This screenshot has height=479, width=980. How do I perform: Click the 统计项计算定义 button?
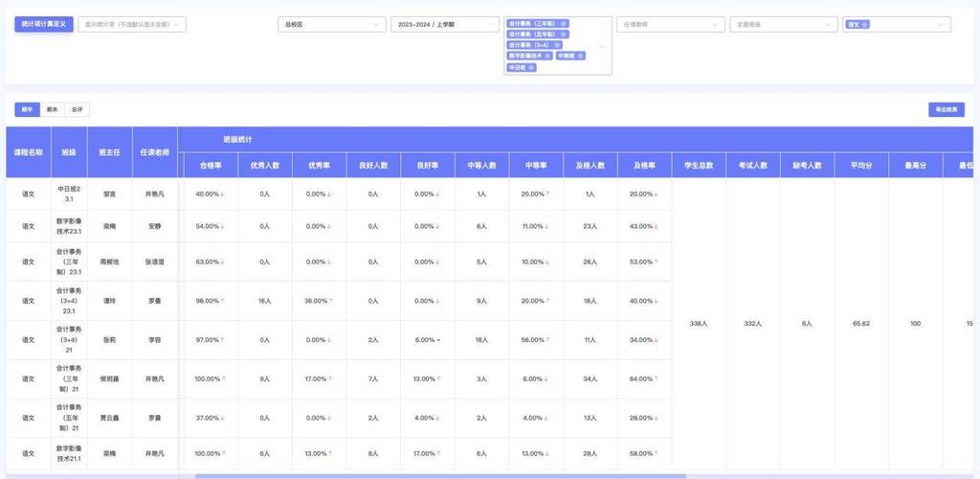point(44,24)
